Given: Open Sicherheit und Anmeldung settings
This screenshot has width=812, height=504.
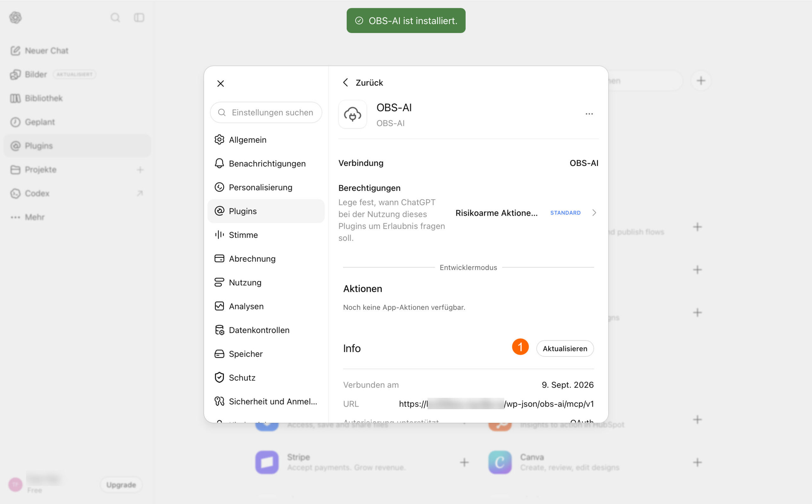Looking at the screenshot, I should pos(266,401).
